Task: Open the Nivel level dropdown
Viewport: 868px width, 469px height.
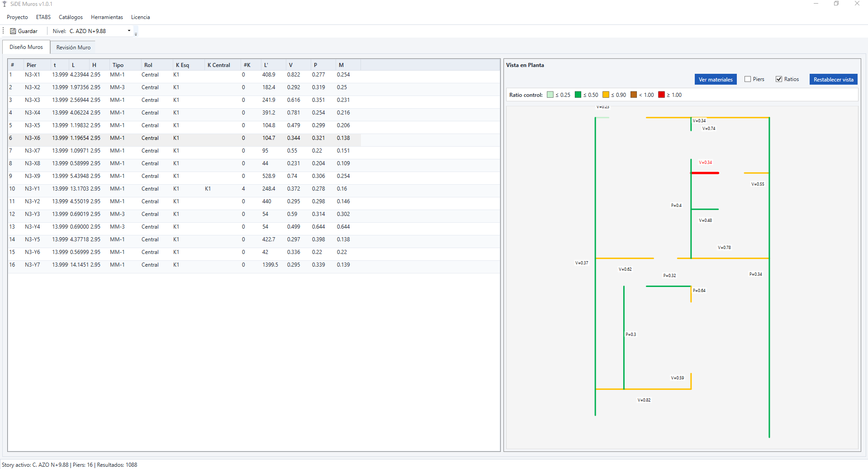Action: [x=129, y=31]
